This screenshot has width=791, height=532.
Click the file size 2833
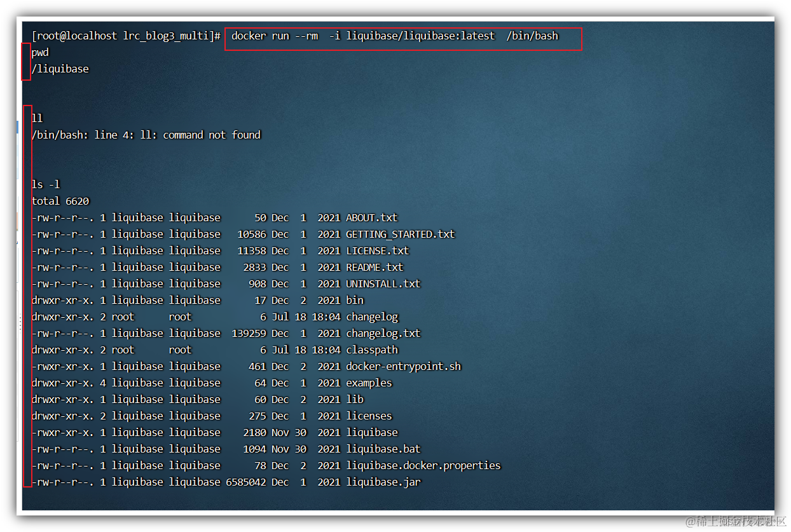(254, 267)
